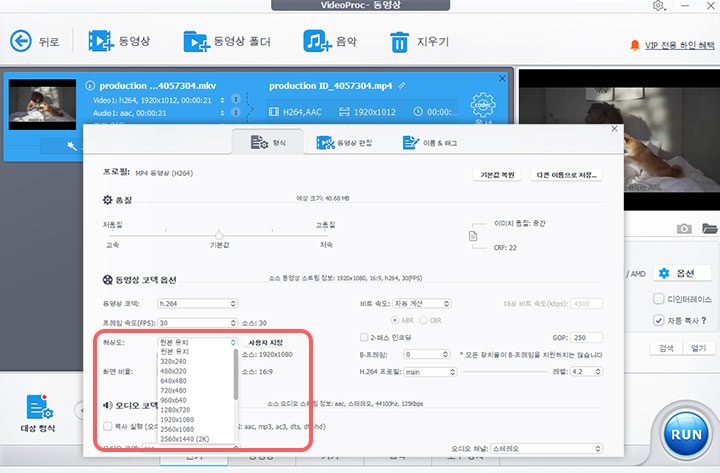Viewport: 720px width, 473px height.
Task: Click the 검색 browse button
Action: pyautogui.click(x=666, y=348)
